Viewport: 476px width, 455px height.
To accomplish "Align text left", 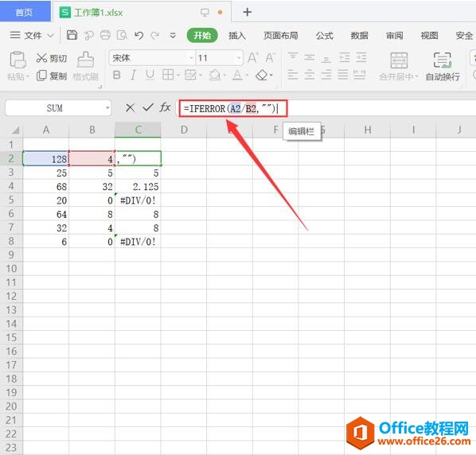I will pyautogui.click(x=293, y=75).
